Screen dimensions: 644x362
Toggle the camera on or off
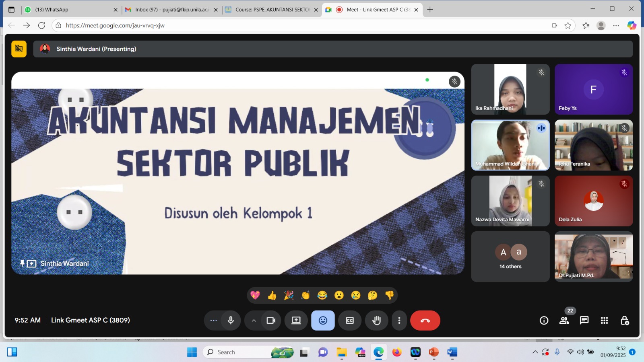click(x=271, y=321)
